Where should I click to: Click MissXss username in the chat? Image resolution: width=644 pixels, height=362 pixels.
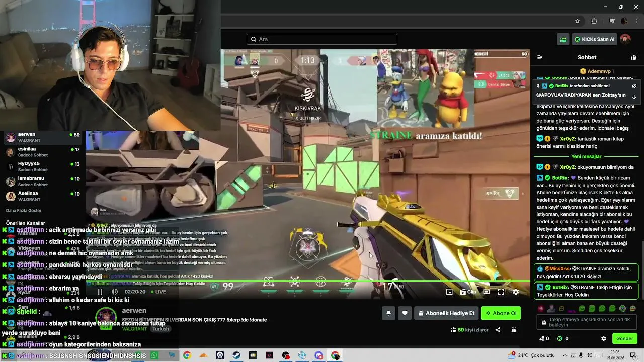coord(557,269)
